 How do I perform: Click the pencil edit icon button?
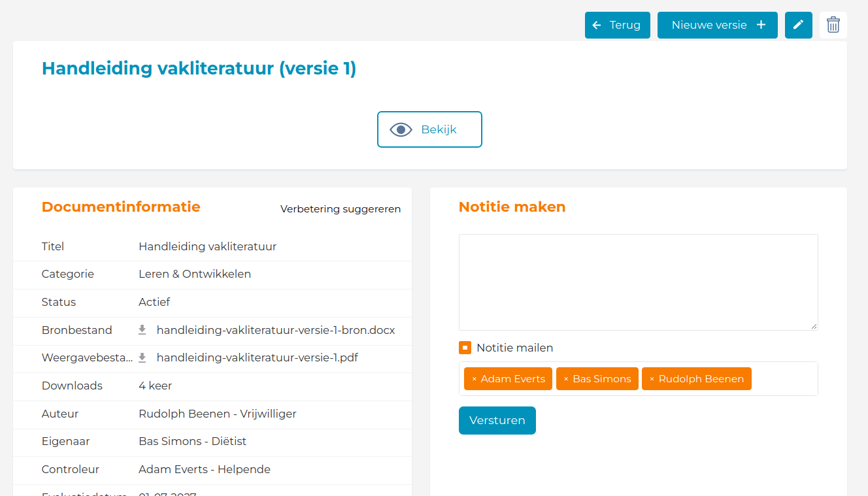798,25
